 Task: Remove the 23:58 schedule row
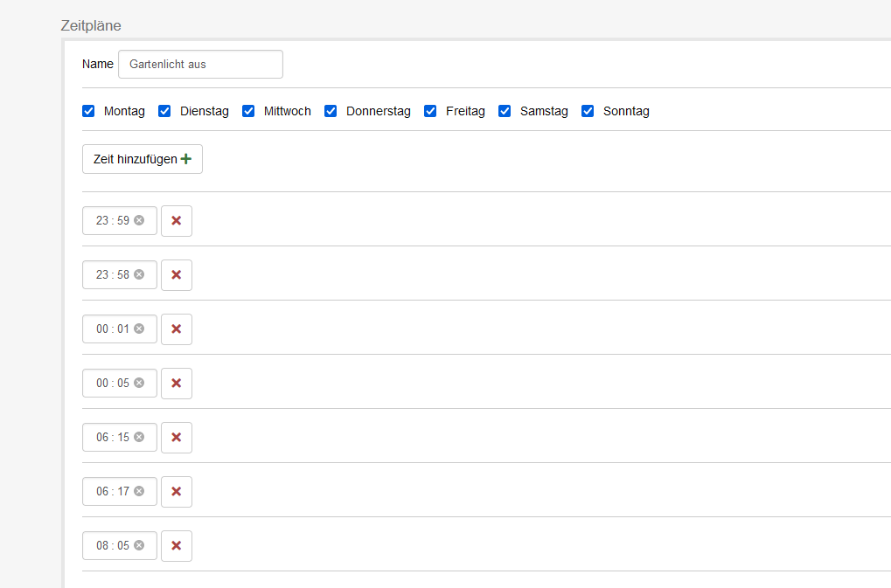(176, 275)
